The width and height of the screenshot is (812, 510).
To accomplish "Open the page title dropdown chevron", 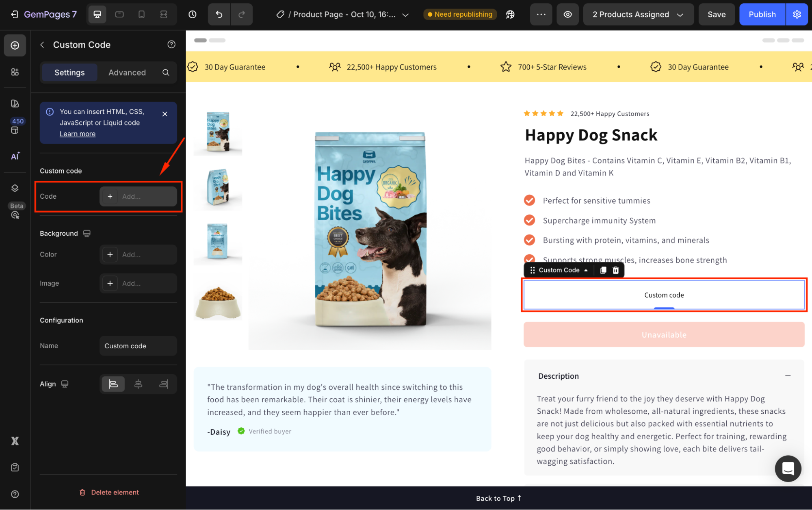I will [405, 15].
